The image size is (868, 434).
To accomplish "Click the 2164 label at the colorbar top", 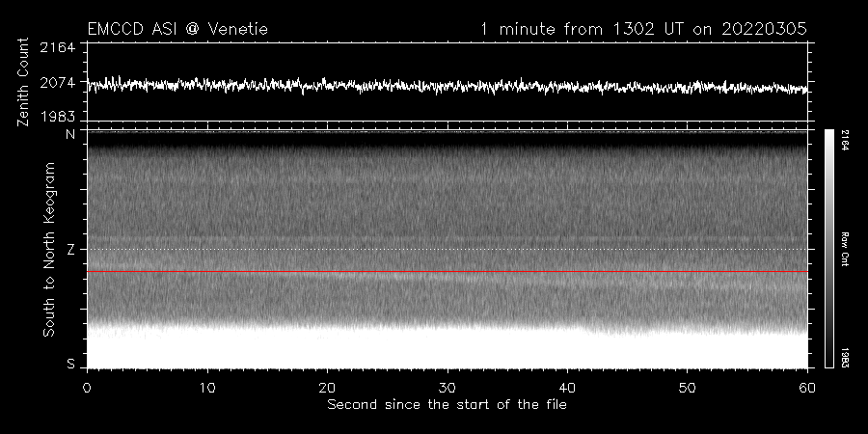I will [845, 141].
